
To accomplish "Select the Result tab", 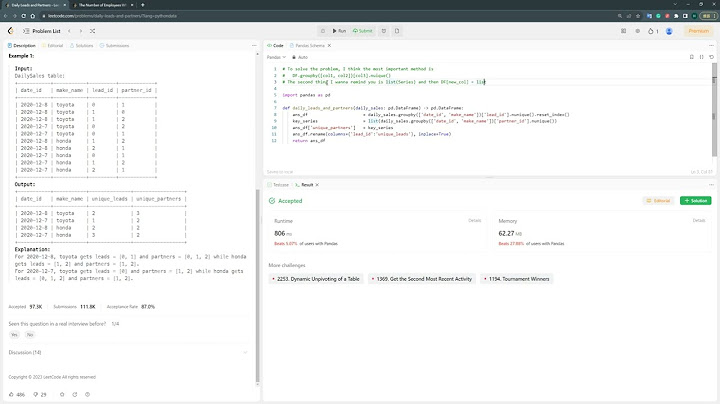I will [x=304, y=185].
